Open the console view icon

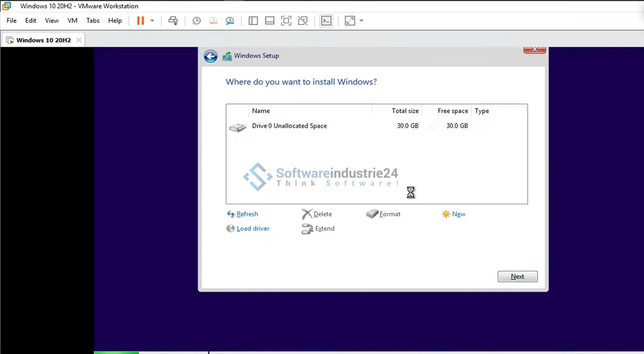tap(326, 21)
